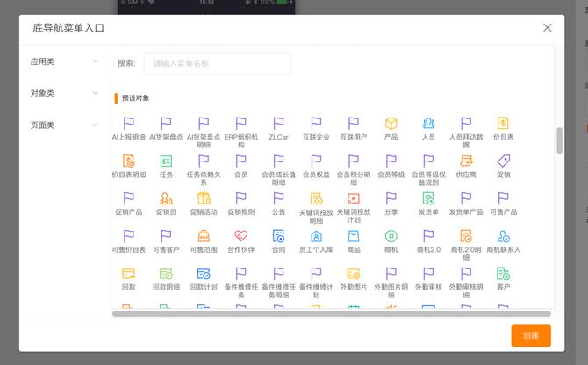The height and width of the screenshot is (365, 588).
Task: Select the 供应商 icon
Action: click(466, 161)
